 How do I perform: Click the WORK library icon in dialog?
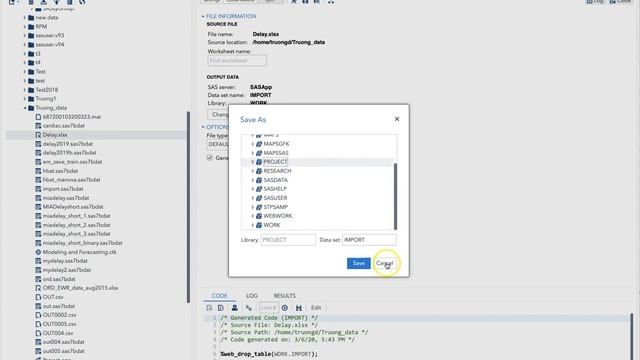pyautogui.click(x=259, y=225)
